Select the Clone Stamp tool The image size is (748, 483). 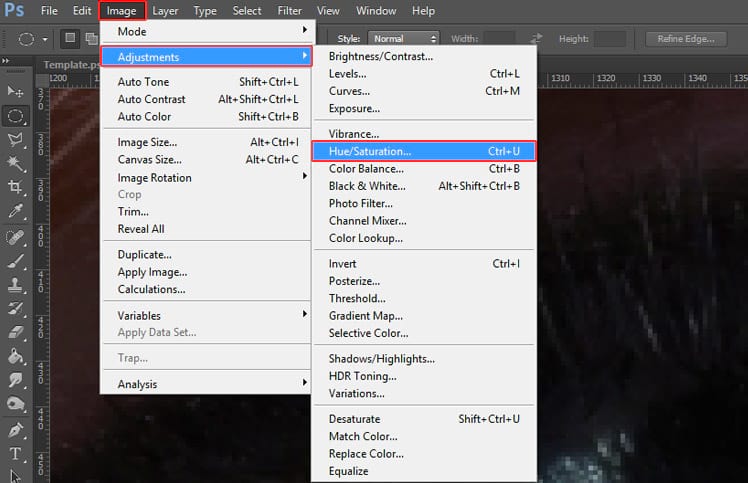point(15,285)
